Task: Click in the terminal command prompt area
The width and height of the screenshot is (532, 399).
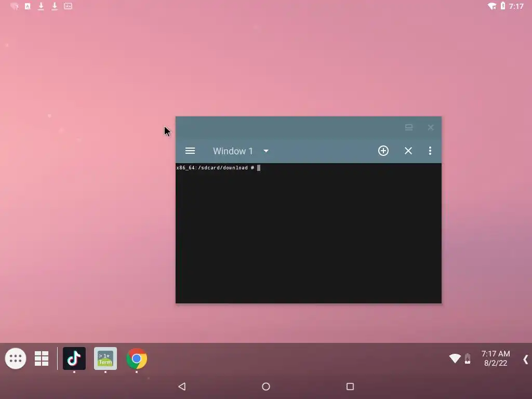Action: click(309, 233)
